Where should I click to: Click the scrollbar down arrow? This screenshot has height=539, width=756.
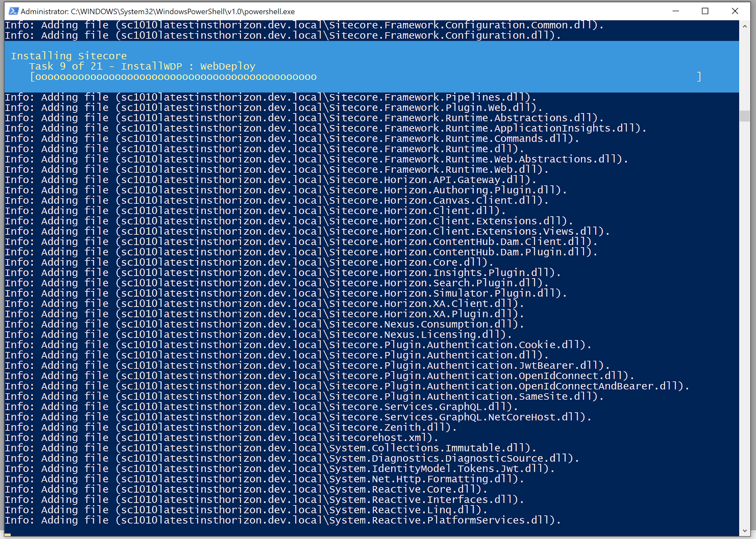pyautogui.click(x=745, y=531)
